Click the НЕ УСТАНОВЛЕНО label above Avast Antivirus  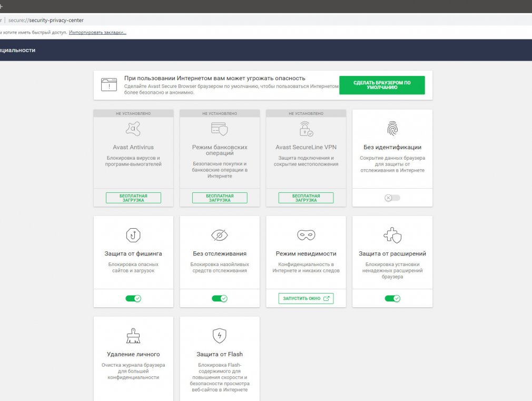[133, 113]
